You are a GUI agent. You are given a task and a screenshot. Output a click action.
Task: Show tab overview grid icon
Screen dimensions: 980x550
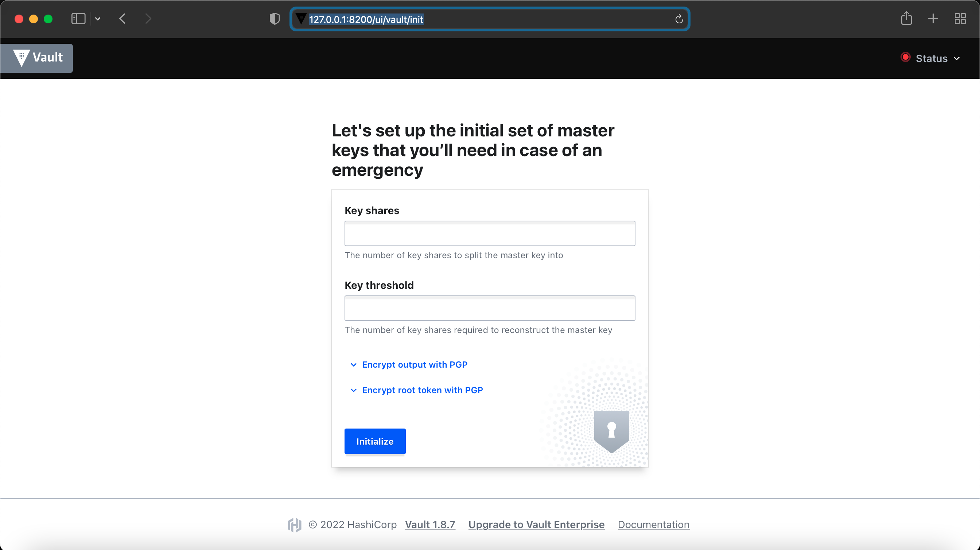click(960, 19)
